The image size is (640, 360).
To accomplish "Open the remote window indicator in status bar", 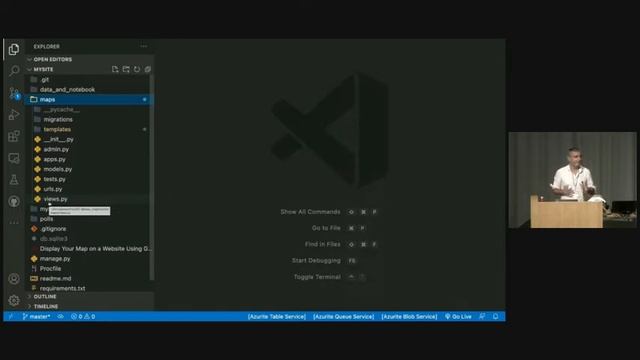I will click(11, 316).
